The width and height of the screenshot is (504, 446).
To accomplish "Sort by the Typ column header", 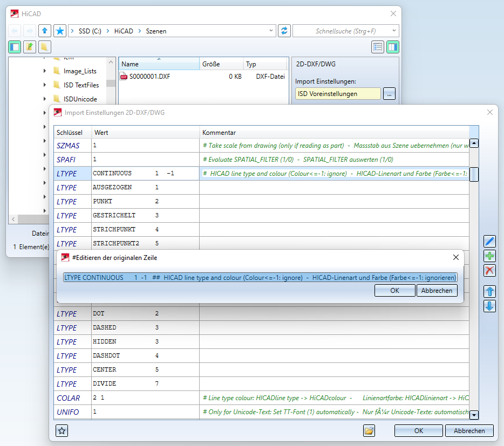I will [x=264, y=64].
